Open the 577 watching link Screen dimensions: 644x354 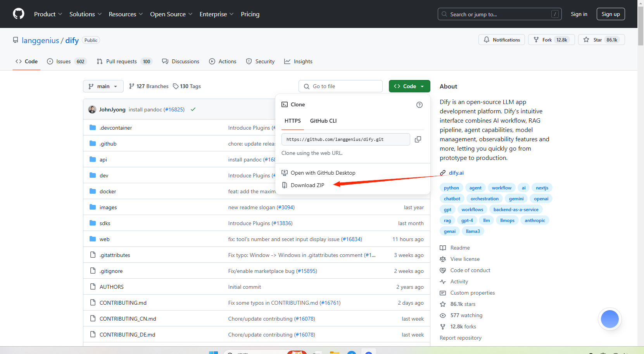click(466, 315)
